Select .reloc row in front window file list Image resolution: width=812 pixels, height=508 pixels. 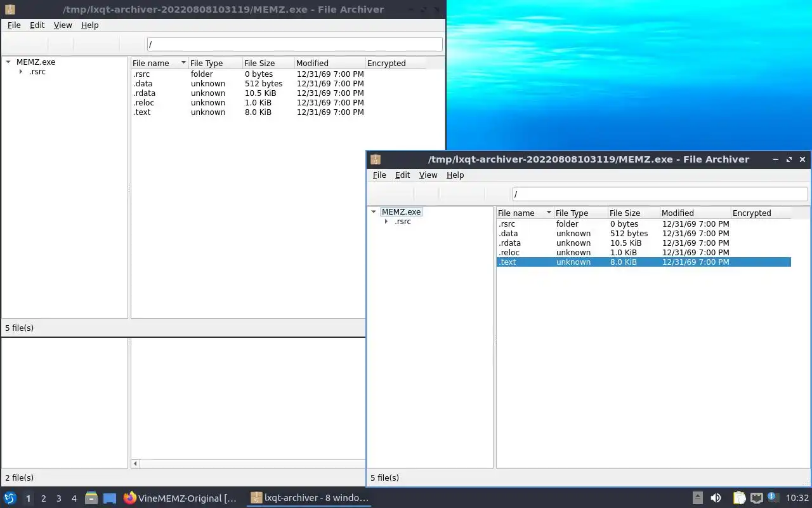pyautogui.click(x=643, y=253)
